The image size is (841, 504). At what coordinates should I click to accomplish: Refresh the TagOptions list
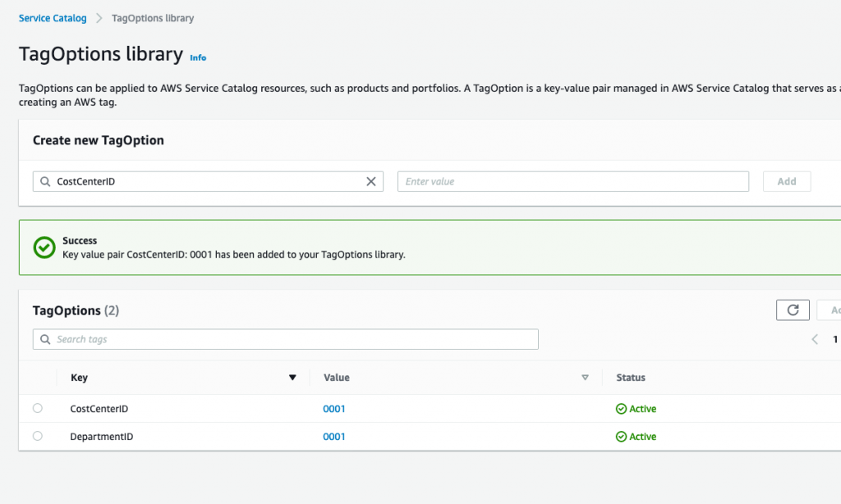[792, 309]
